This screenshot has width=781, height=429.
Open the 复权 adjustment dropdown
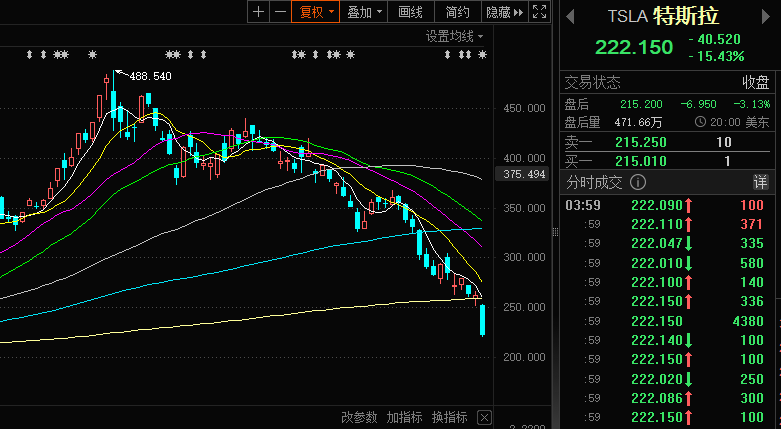click(x=316, y=12)
